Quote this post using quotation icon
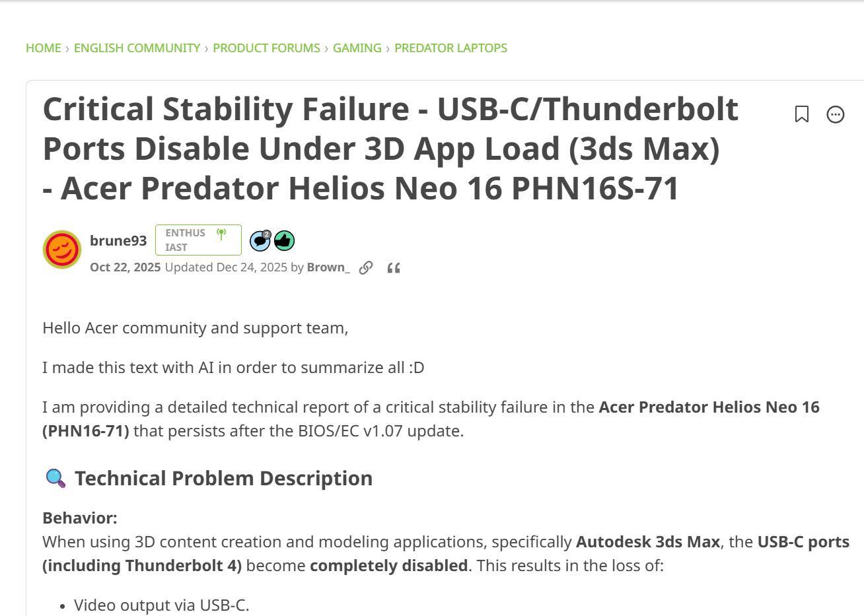Viewport: 864px width, 616px height. point(394,267)
